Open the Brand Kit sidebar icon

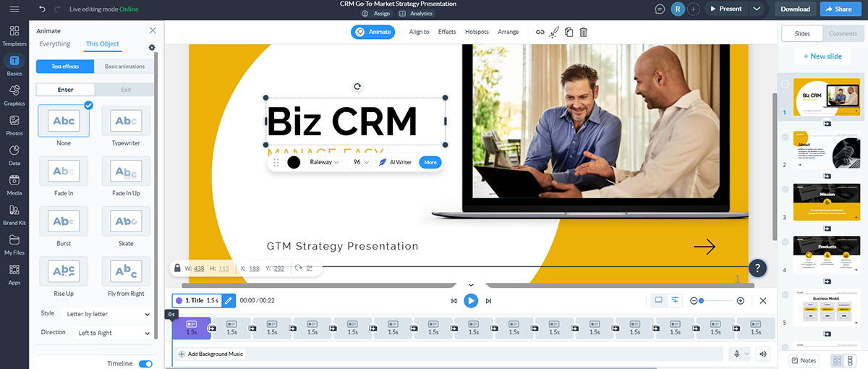[x=14, y=214]
